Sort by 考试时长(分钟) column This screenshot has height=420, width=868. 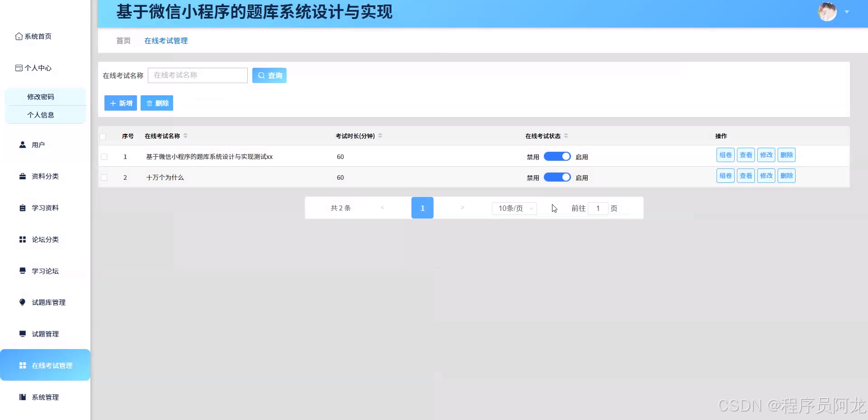point(381,135)
